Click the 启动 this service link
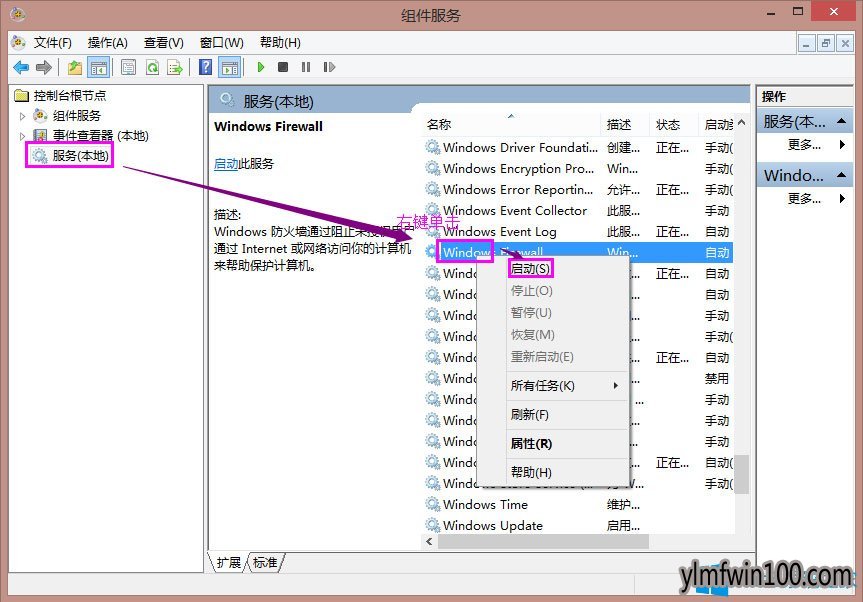This screenshot has width=863, height=602. pos(226,163)
